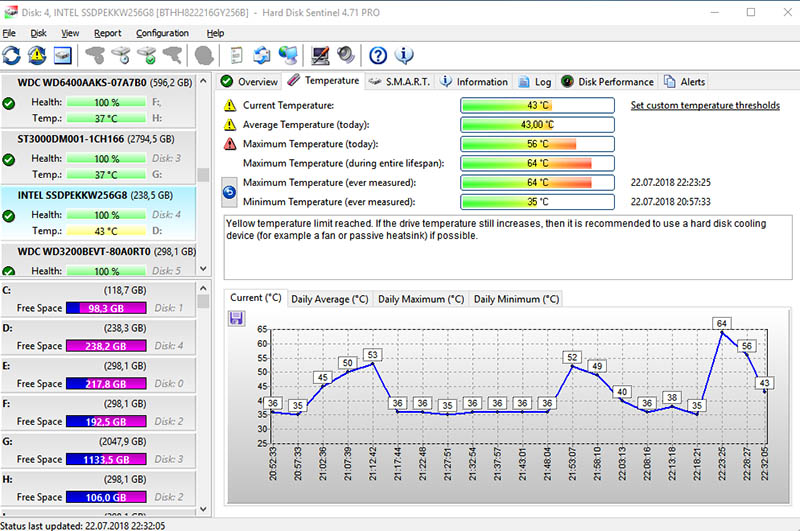Click the refresh disk information toolbar icon
Screen dimensions: 800x531
(x=12, y=55)
